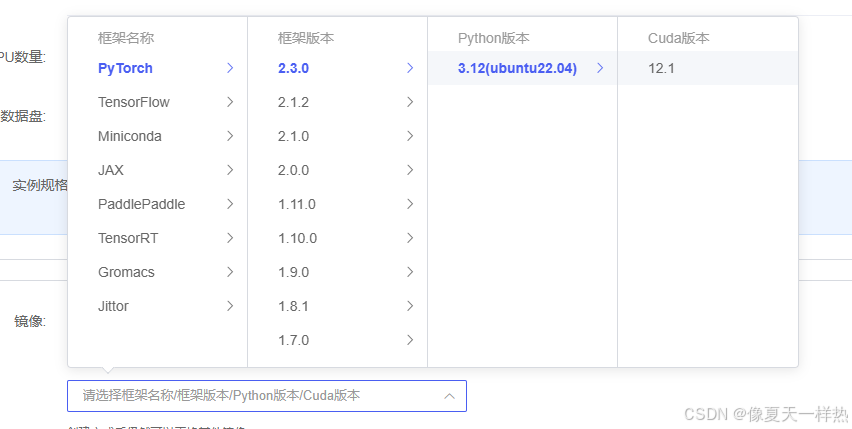Expand the chevron beside PyTorch
The image size is (852, 429).
pyautogui.click(x=230, y=68)
